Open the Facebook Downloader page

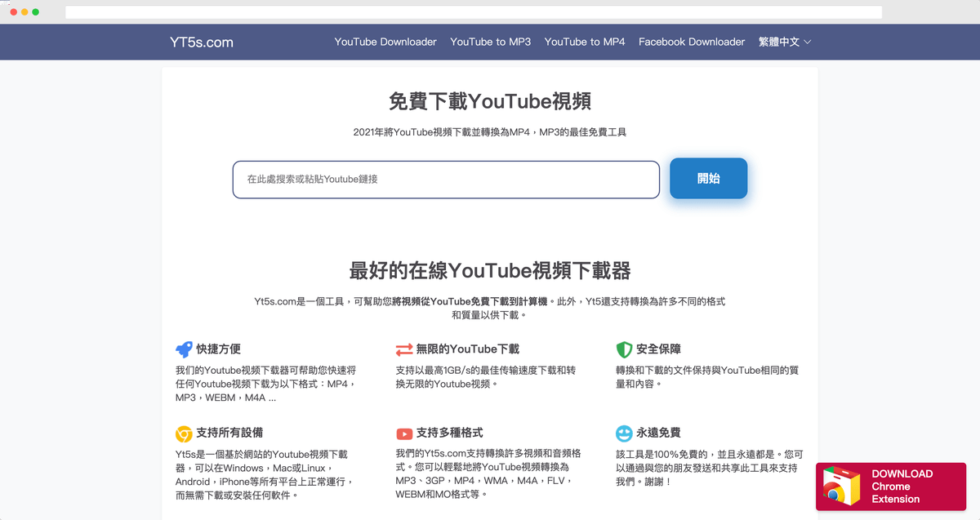[692, 42]
